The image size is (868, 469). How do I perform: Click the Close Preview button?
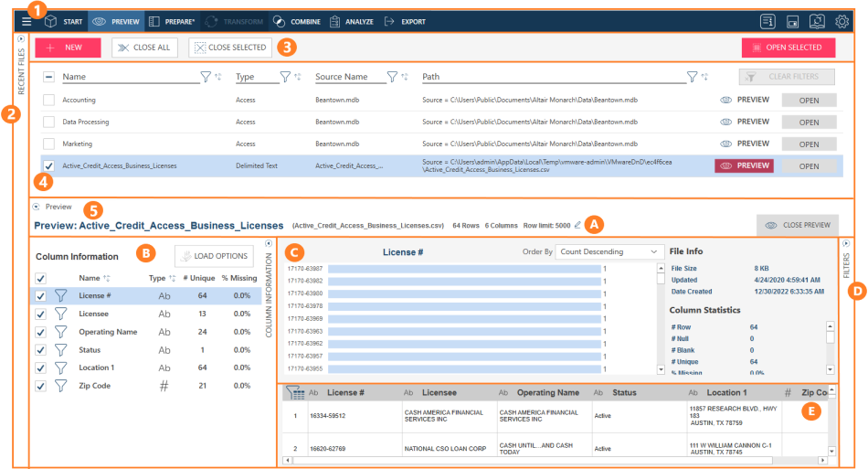point(797,225)
